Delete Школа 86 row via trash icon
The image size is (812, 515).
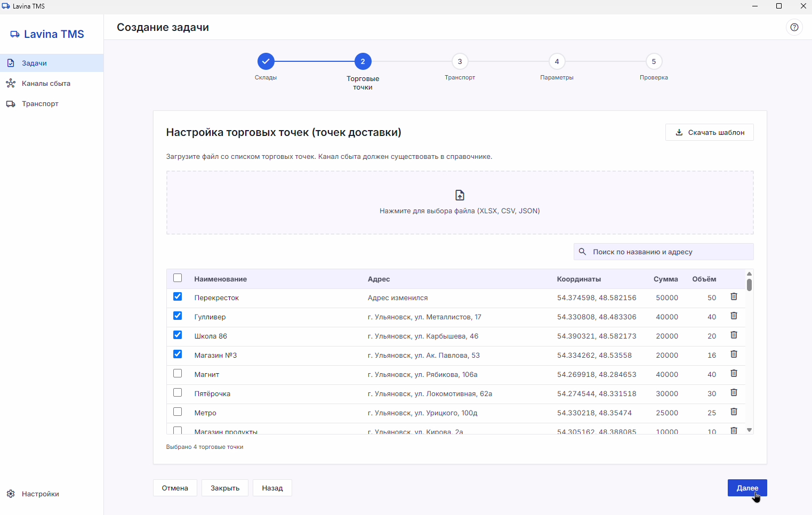click(734, 335)
